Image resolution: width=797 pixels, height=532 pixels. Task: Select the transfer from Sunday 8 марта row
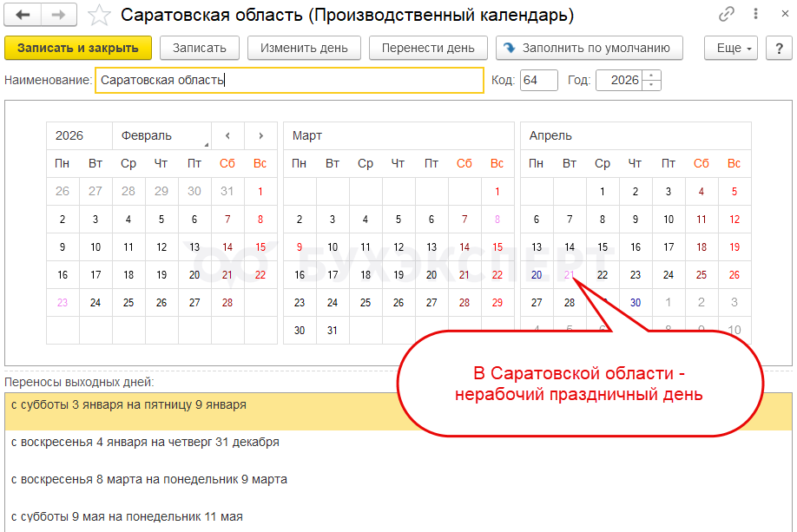click(x=148, y=479)
